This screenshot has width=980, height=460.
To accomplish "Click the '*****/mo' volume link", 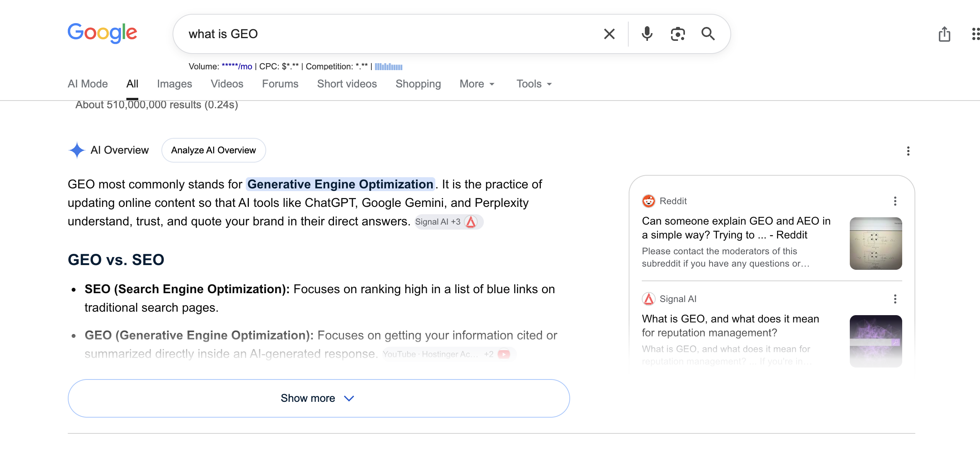I will coord(237,67).
